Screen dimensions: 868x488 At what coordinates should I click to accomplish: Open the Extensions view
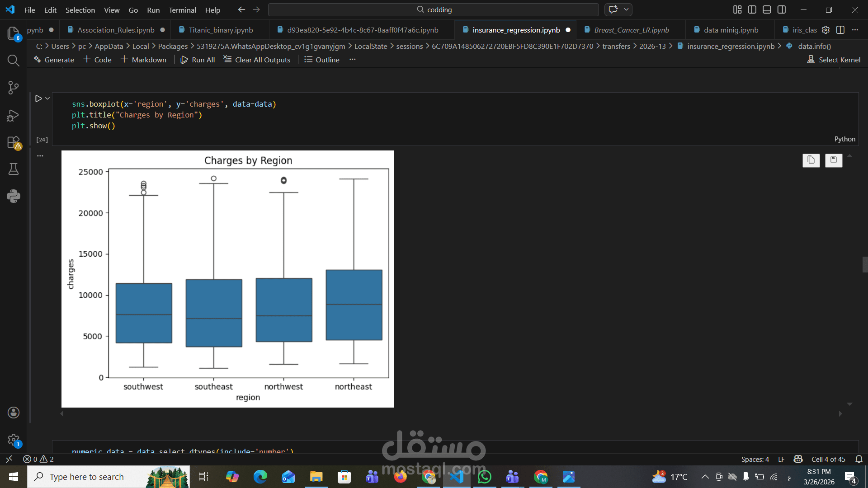point(13,143)
